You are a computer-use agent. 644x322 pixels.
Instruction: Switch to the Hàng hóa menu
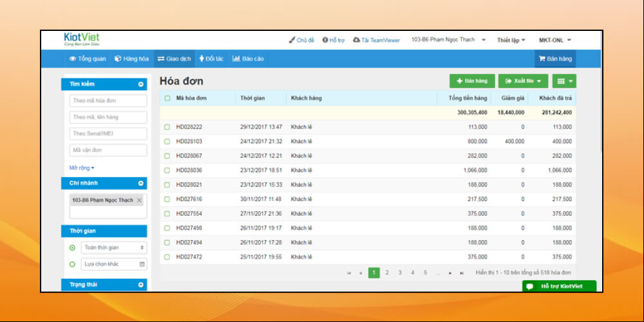click(x=131, y=59)
